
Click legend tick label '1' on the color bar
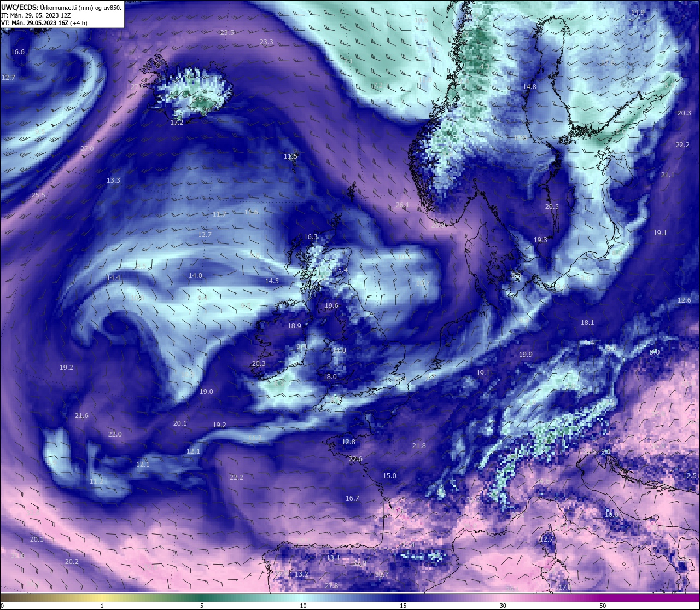click(102, 606)
